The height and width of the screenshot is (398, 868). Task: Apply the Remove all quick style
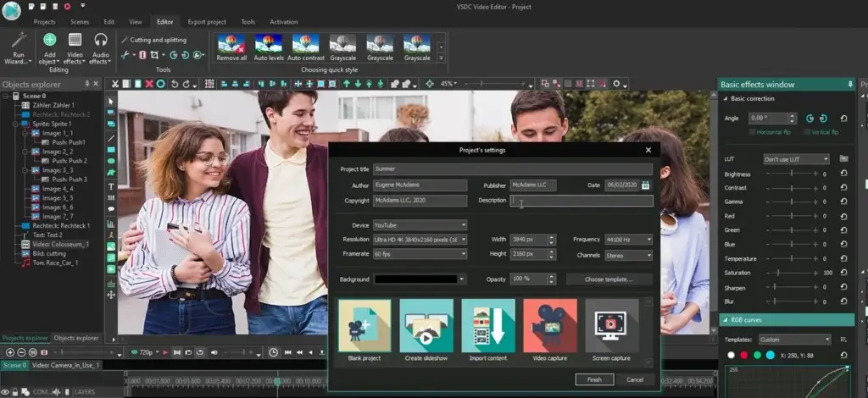click(231, 47)
